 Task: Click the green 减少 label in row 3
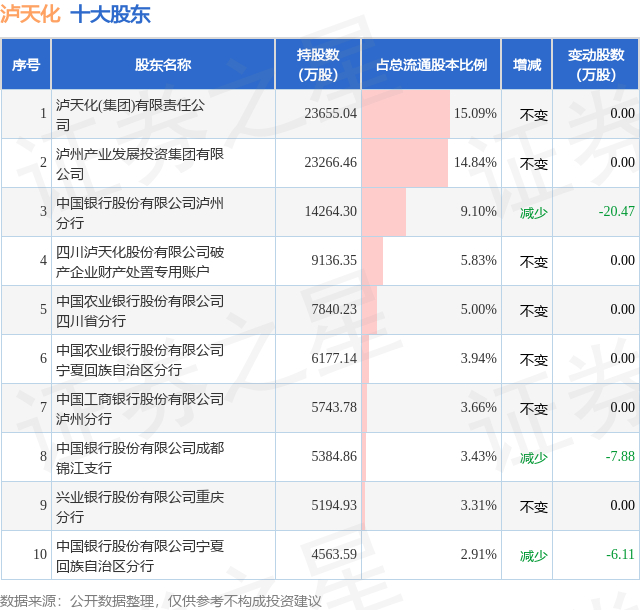[534, 212]
